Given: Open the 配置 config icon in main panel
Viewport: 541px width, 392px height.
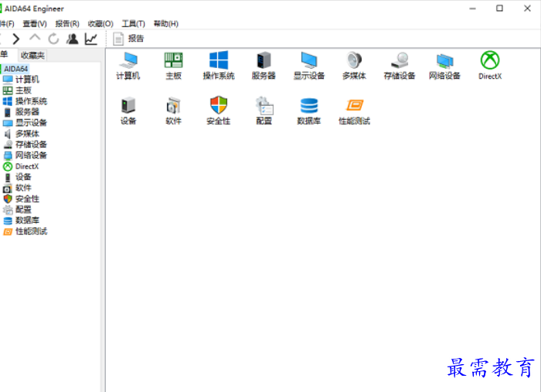Looking at the screenshot, I should [x=264, y=111].
